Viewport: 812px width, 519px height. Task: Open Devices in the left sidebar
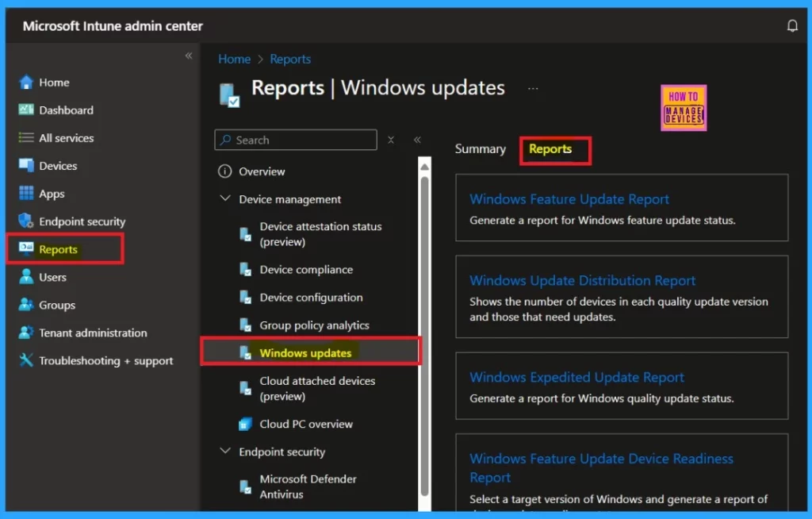(58, 166)
